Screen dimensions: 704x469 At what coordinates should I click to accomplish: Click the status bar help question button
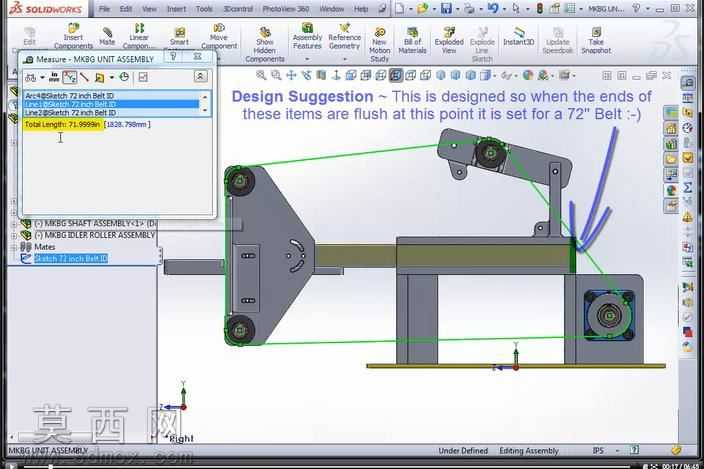coord(634,450)
